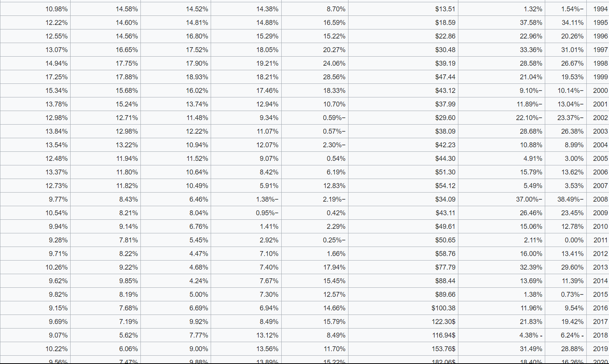Click the 0.95%− cell in 2009 row
The height and width of the screenshot is (364, 609).
(x=267, y=213)
